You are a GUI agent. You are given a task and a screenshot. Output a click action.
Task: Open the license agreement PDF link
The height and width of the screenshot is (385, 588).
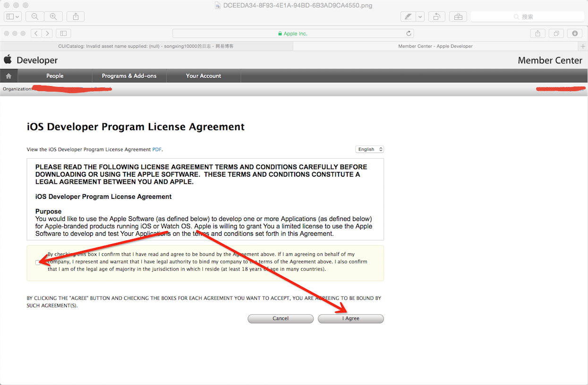(x=157, y=150)
